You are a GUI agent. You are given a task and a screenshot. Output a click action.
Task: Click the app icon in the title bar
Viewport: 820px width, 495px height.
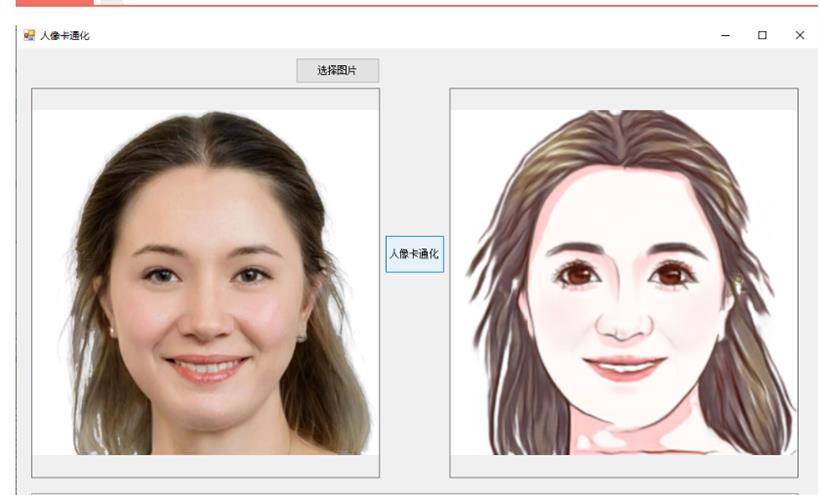(29, 35)
